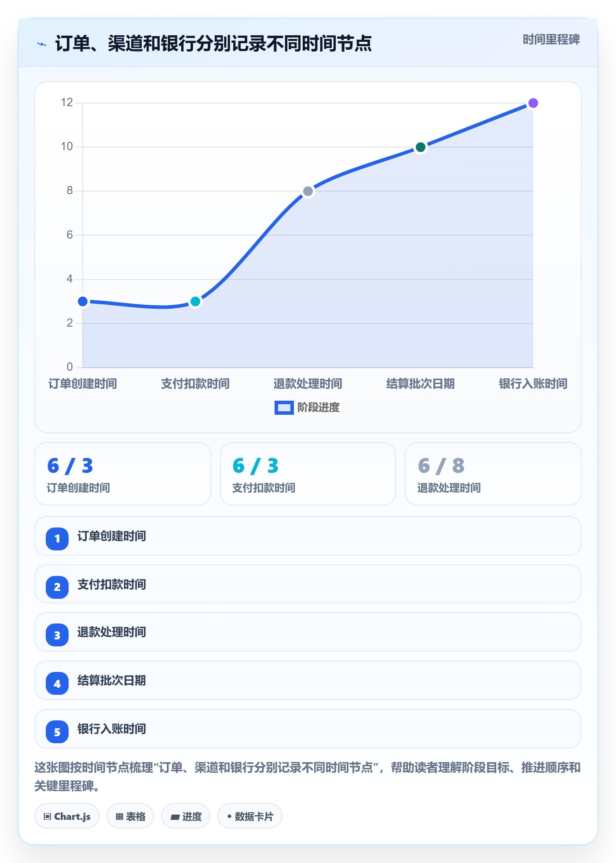Image resolution: width=616 pixels, height=863 pixels.
Task: Click the x-axis label 退款处理时间
Action: 308,384
